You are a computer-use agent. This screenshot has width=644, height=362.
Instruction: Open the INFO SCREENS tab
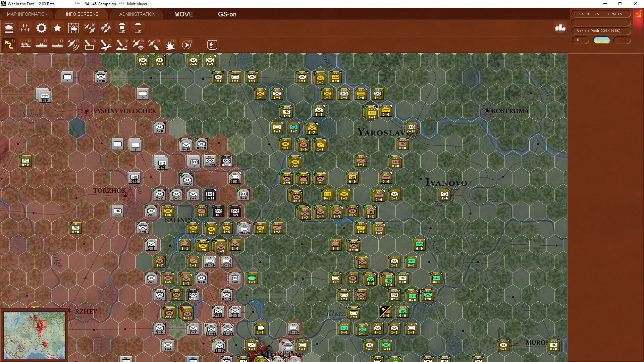(82, 14)
